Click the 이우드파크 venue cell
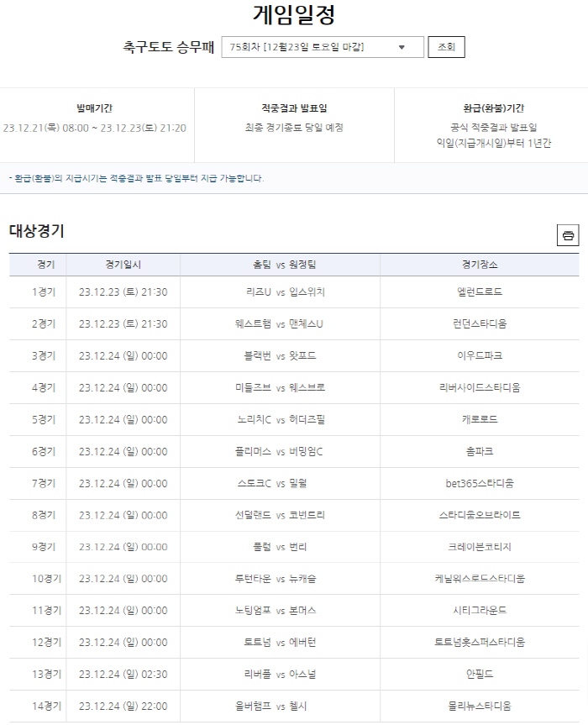The width and height of the screenshot is (588, 725). pos(480,356)
